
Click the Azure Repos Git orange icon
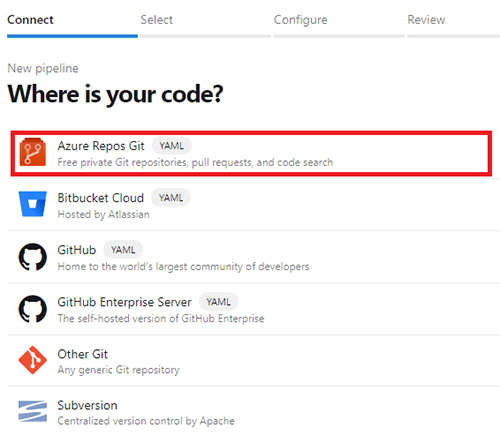coord(32,152)
